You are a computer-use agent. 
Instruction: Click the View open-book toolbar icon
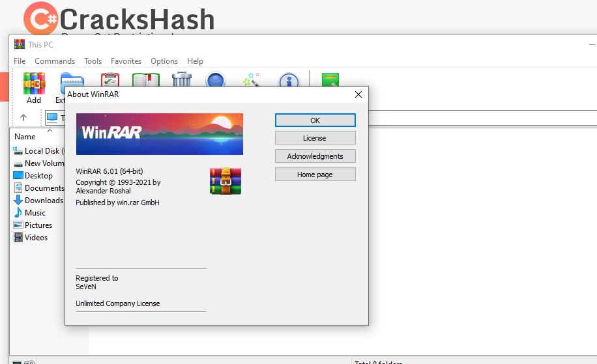pos(146,79)
